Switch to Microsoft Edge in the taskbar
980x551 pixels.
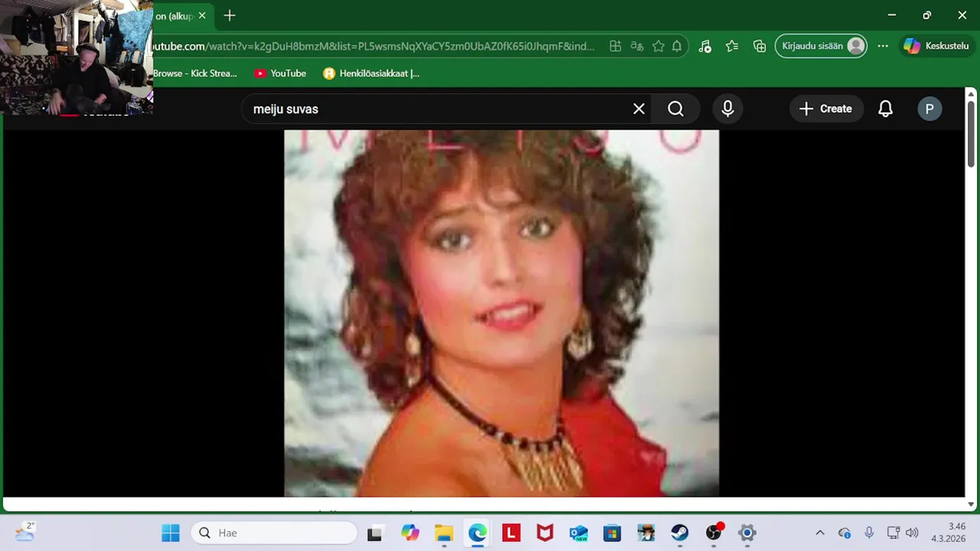tap(478, 533)
